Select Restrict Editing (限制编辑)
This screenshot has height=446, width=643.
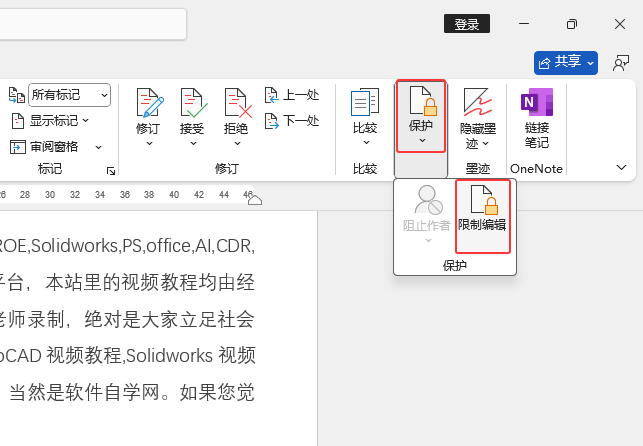point(483,216)
